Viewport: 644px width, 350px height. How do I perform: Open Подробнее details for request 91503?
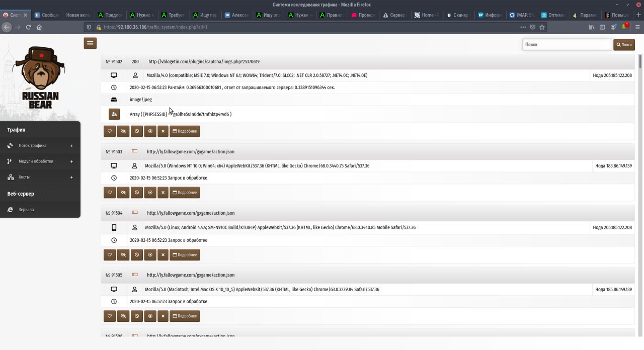click(x=185, y=193)
